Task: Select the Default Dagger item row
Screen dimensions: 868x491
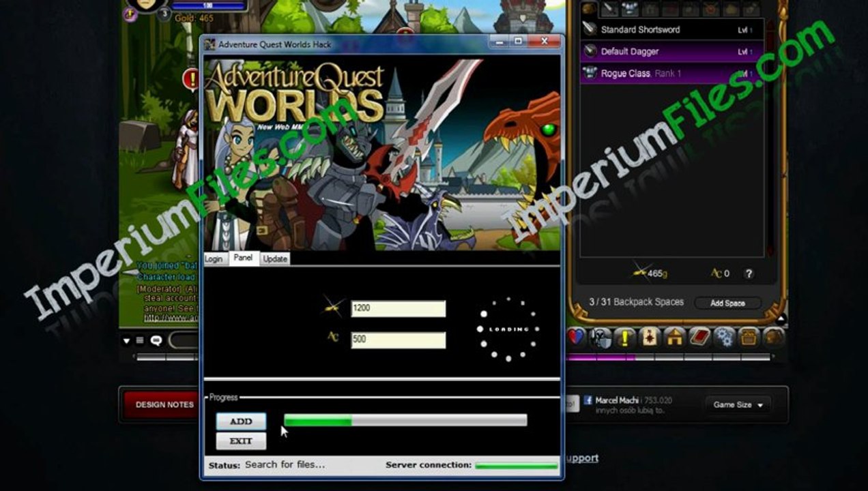Action: pyautogui.click(x=671, y=51)
